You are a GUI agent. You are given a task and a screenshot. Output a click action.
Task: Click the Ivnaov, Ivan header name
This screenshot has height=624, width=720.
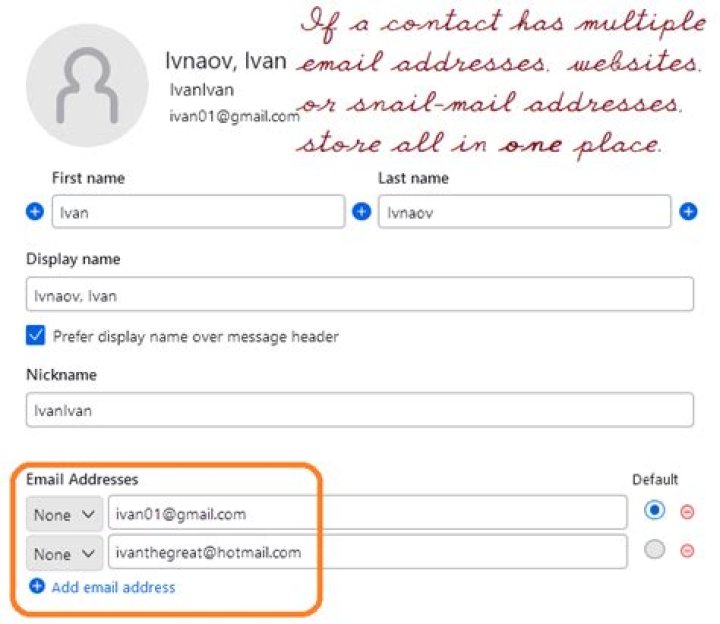click(225, 61)
